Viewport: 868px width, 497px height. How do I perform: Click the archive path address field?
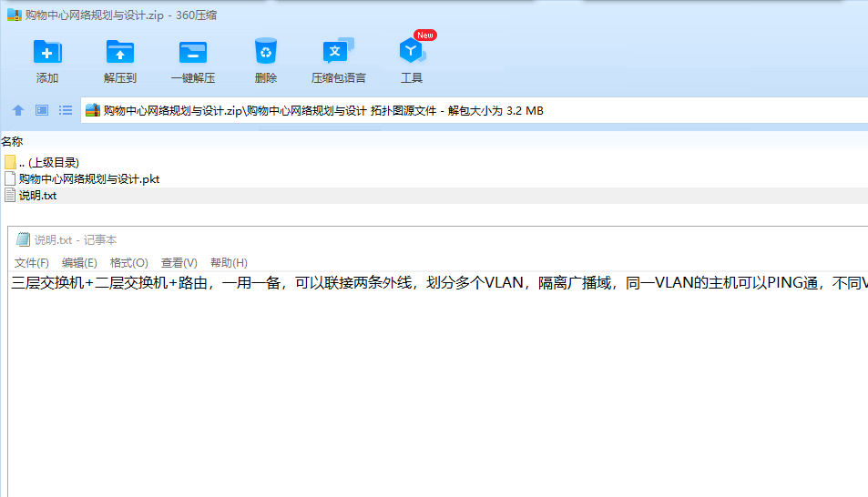(x=475, y=110)
